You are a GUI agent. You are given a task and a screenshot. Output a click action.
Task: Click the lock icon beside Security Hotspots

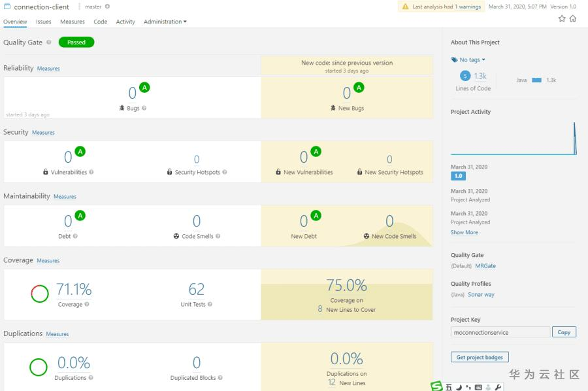click(169, 172)
